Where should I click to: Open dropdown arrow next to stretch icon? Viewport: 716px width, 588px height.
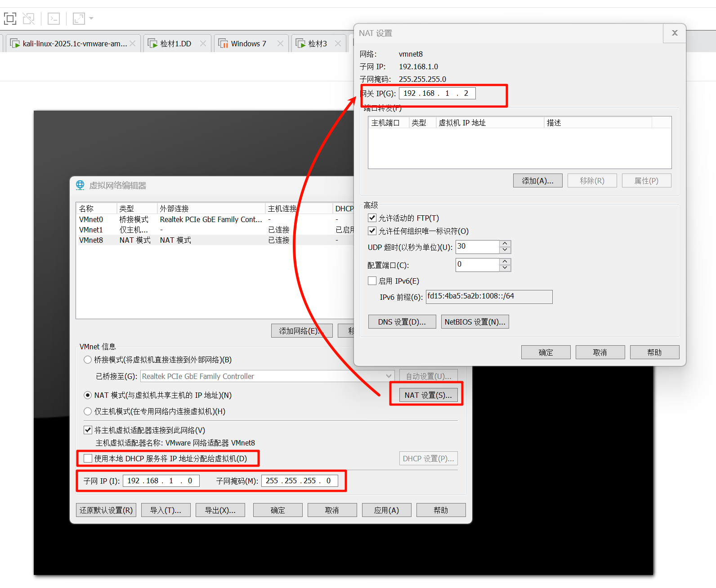91,18
